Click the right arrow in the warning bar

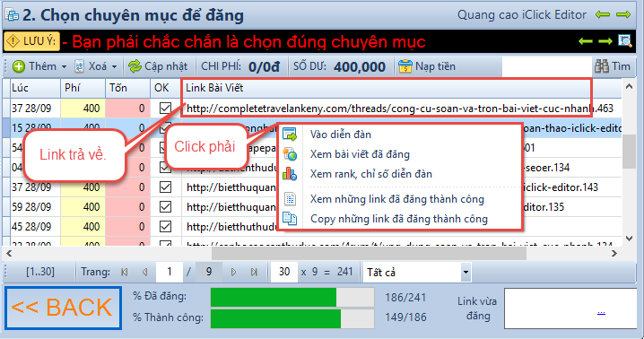(605, 41)
